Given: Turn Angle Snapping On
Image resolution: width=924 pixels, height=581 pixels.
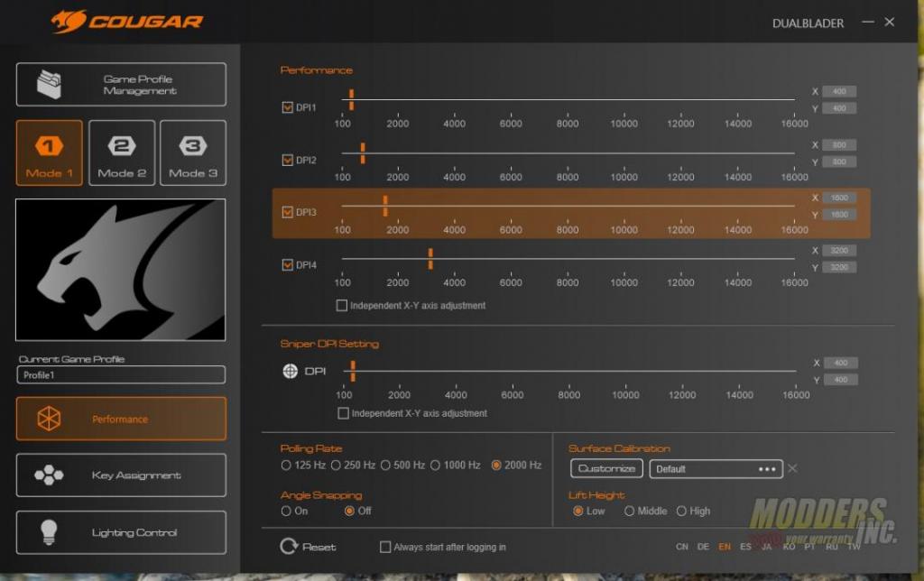Looking at the screenshot, I should point(286,511).
